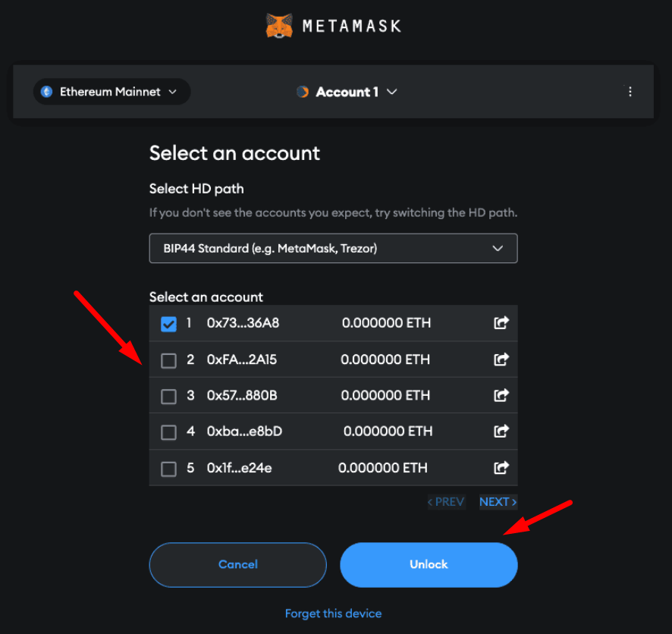This screenshot has width=672, height=634.
Task: Go to NEXT page of accounts
Action: click(498, 501)
